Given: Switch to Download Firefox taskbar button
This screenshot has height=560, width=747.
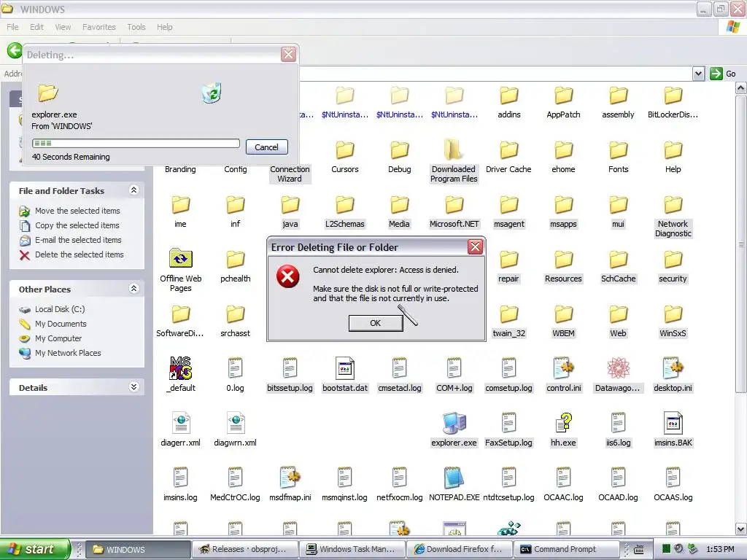Looking at the screenshot, I should pos(460,549).
